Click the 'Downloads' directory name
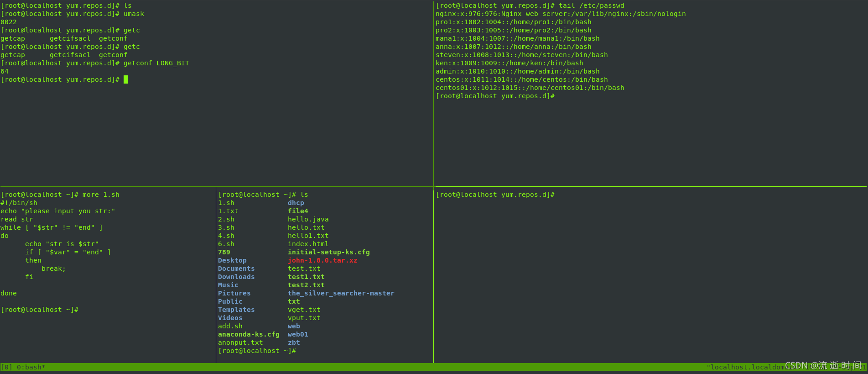Image resolution: width=868 pixels, height=374 pixels. coord(236,277)
